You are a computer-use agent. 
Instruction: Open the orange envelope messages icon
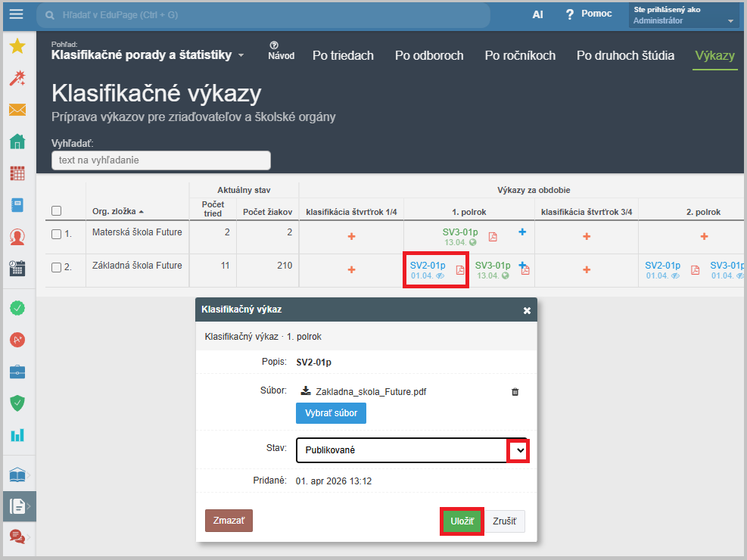[17, 110]
